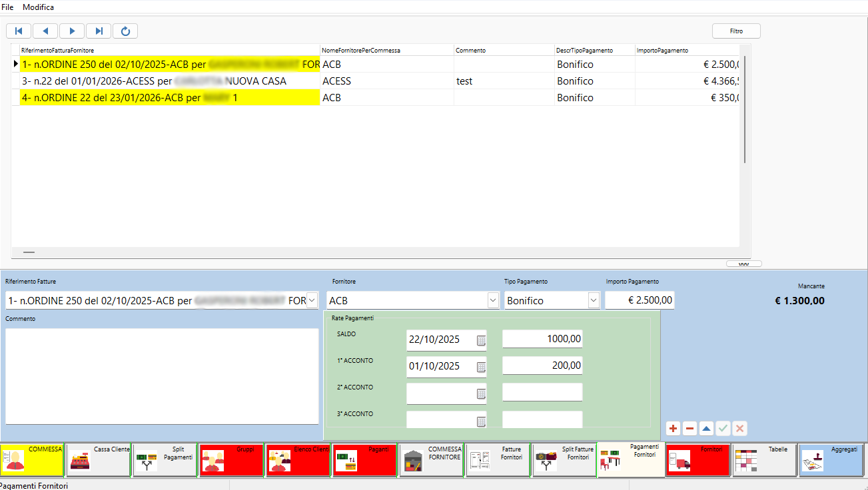868x490 pixels.
Task: Open Elenco Clienti section
Action: (x=298, y=460)
